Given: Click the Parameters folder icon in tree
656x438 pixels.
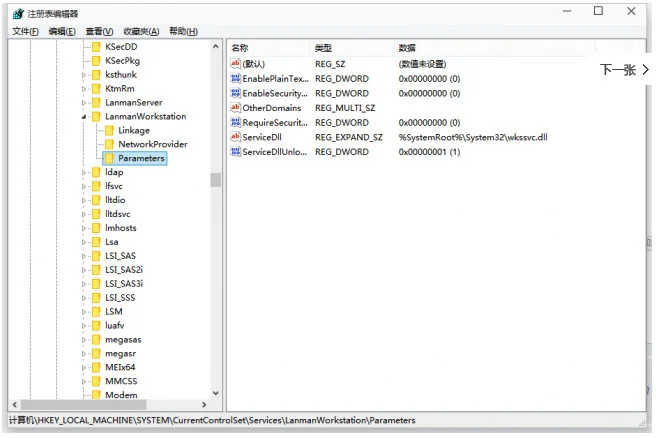Looking at the screenshot, I should point(108,158).
